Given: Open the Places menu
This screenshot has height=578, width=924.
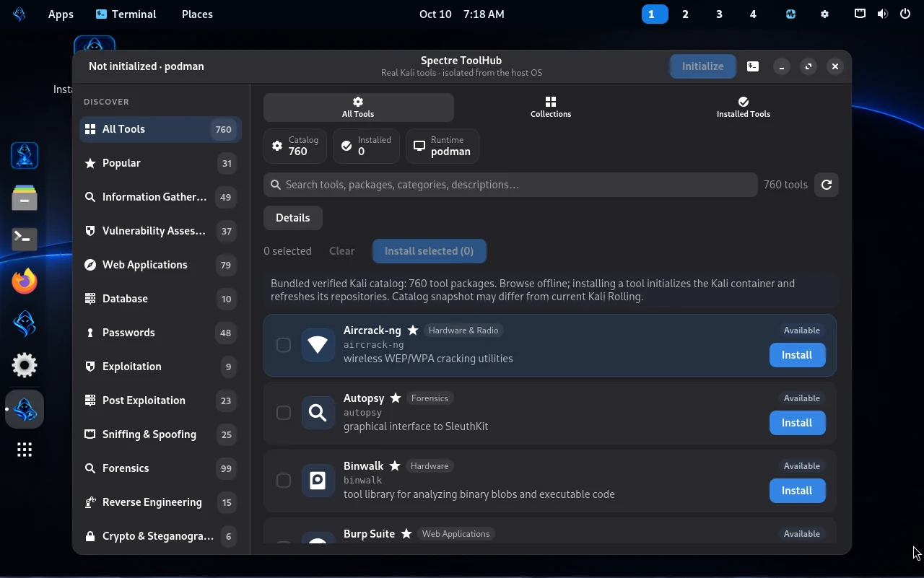Looking at the screenshot, I should 197,14.
